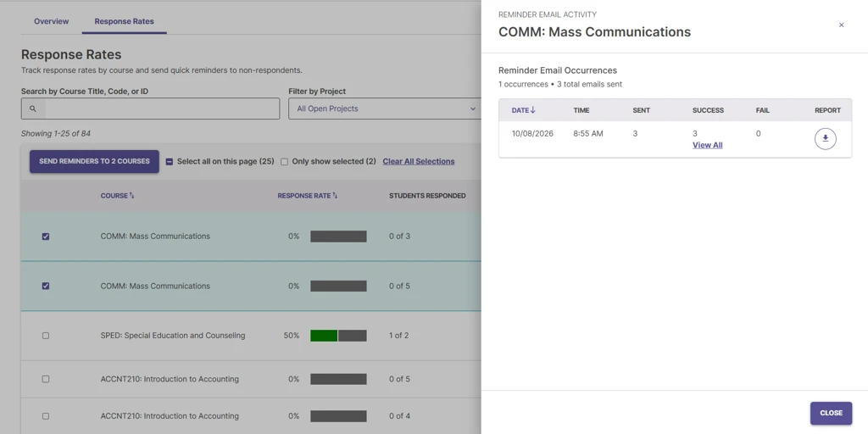Click the Sent column header
Screen dimensions: 868x434
pos(641,110)
